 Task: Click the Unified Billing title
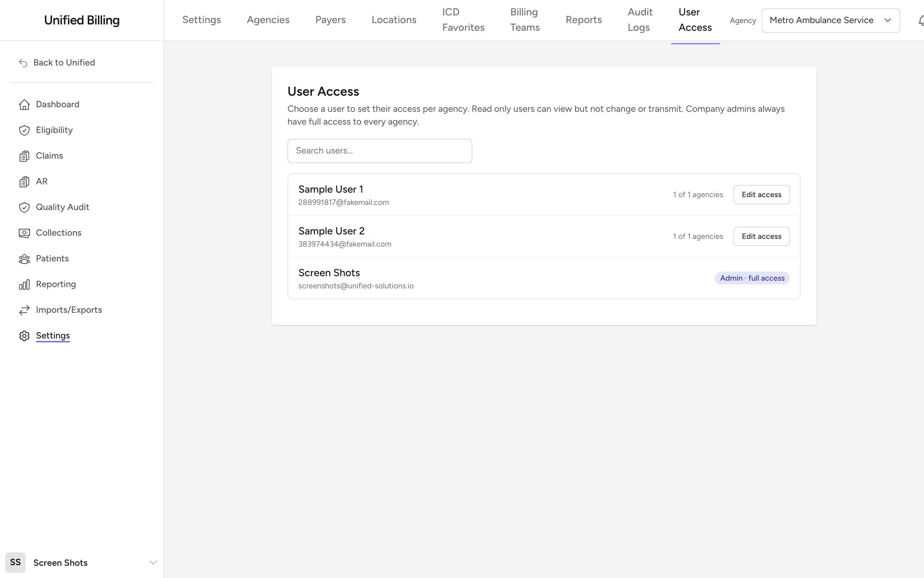pos(82,20)
